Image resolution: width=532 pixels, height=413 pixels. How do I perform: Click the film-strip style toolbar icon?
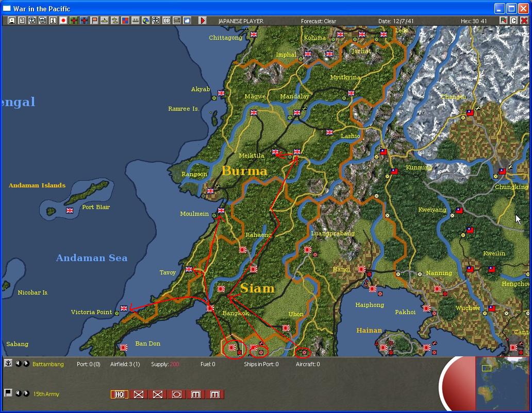point(177,21)
